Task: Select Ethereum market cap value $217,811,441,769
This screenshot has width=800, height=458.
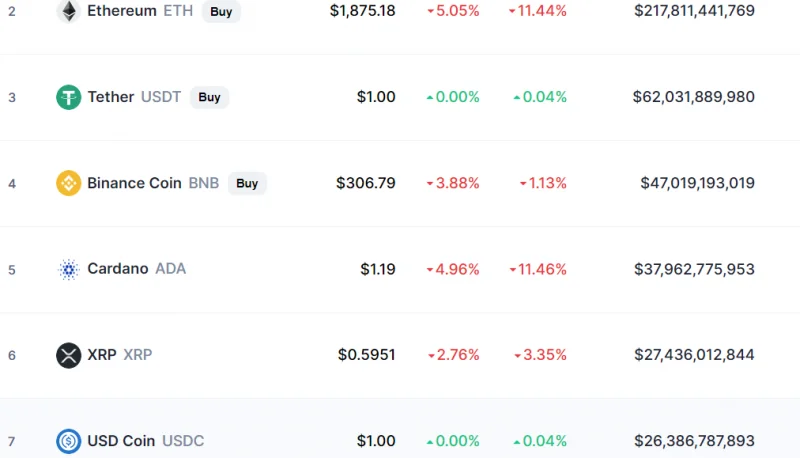Action: click(x=694, y=11)
